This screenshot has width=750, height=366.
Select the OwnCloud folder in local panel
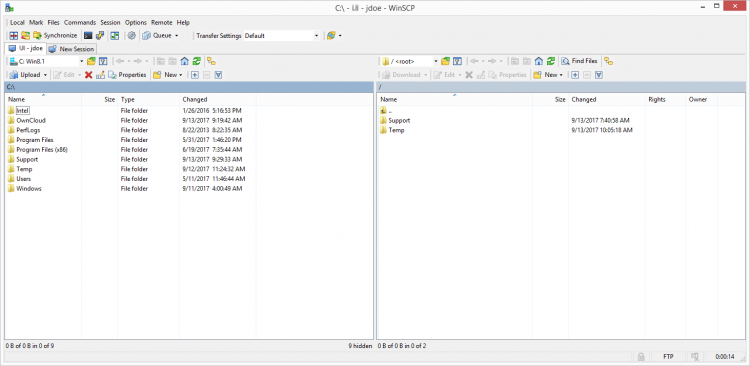27,121
